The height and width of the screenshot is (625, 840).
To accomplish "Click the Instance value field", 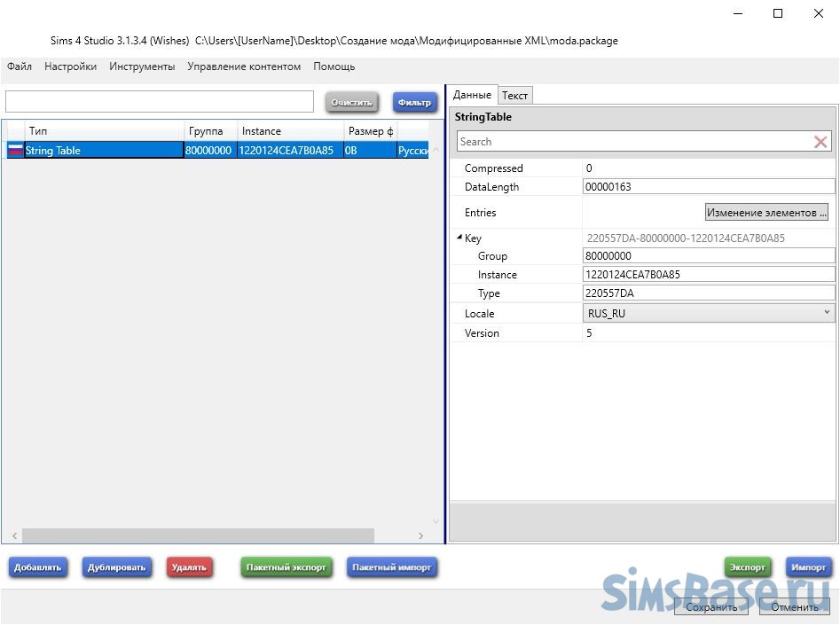I will (708, 275).
